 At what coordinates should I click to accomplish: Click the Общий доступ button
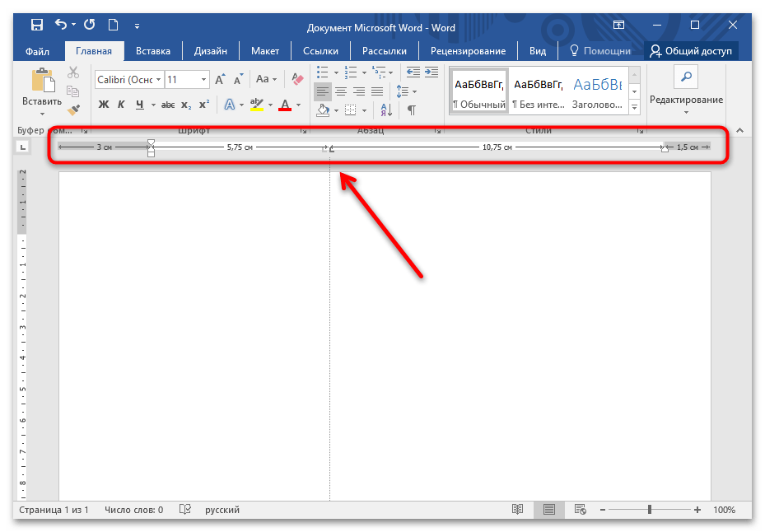coord(691,51)
